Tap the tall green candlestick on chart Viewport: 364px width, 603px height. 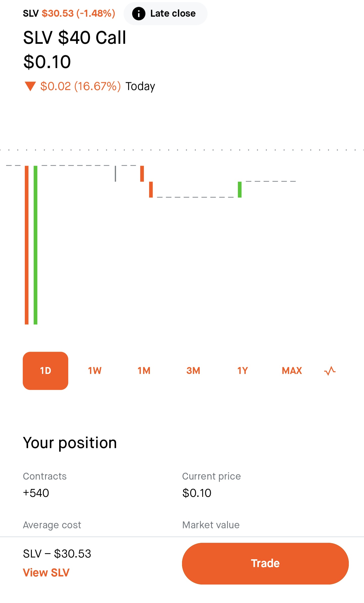point(36,245)
